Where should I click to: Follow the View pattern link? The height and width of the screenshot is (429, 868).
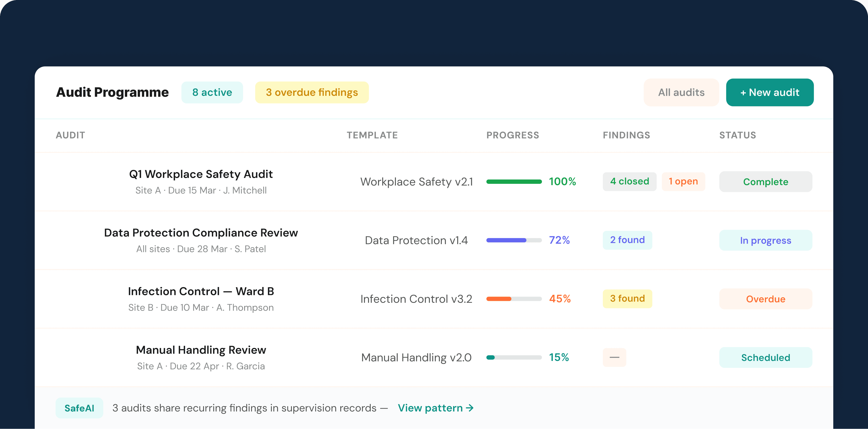point(435,408)
